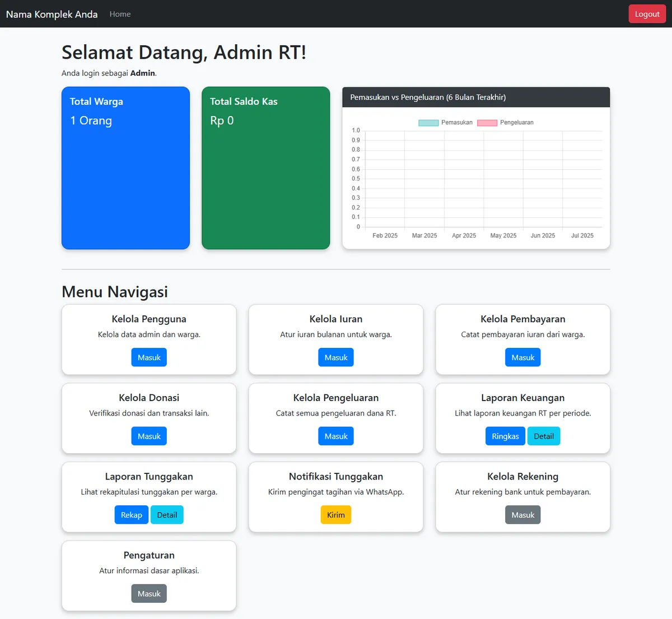Click the Total Saldo Kas green card
Screen dimensions: 672x619
click(x=266, y=168)
